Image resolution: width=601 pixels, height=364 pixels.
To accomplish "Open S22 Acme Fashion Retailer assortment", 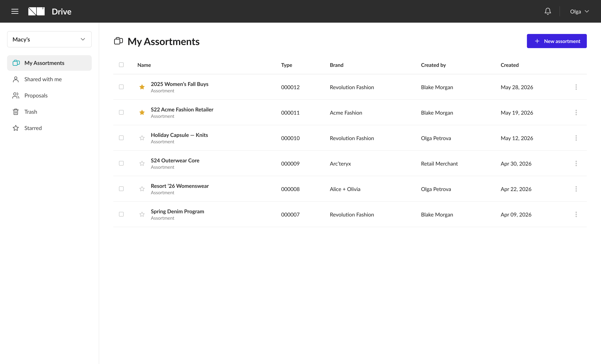I will point(182,110).
